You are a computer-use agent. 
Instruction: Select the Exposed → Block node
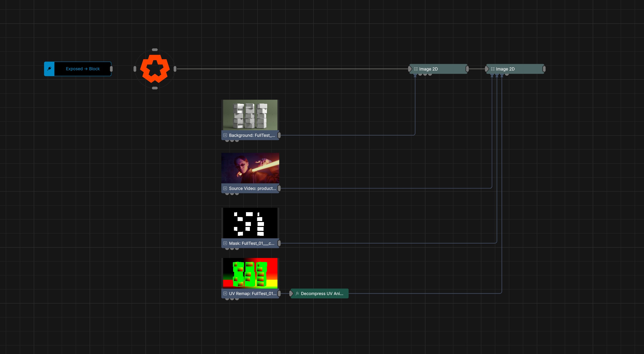78,69
